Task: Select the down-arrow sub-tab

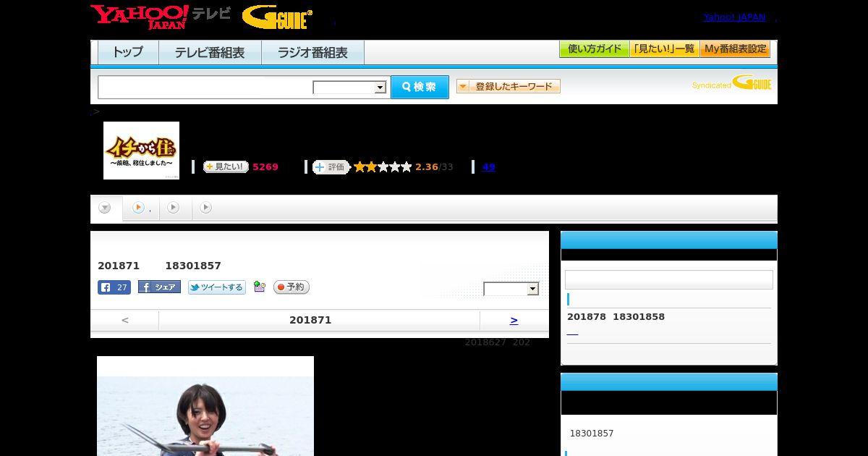Action: tap(106, 208)
